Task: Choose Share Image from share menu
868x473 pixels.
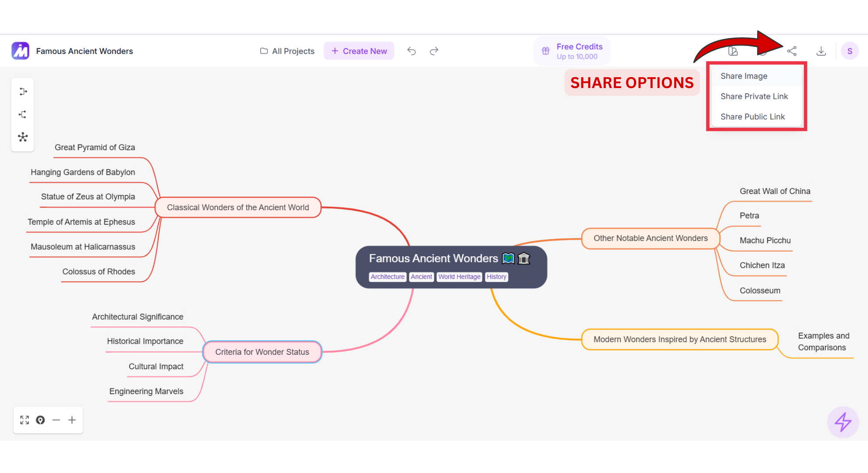Action: (x=744, y=76)
